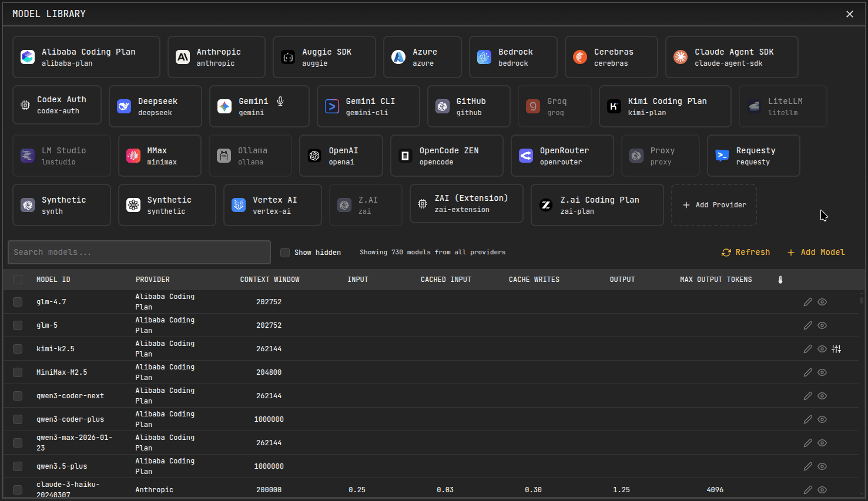
Task: Check the kimi-k2.5 row checkbox
Action: pyautogui.click(x=18, y=349)
